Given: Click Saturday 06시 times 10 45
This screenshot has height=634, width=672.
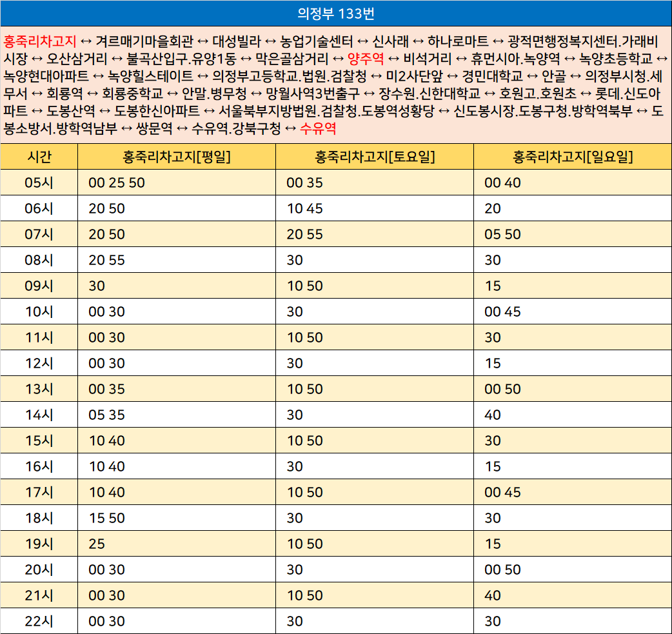Looking at the screenshot, I should (x=304, y=208).
